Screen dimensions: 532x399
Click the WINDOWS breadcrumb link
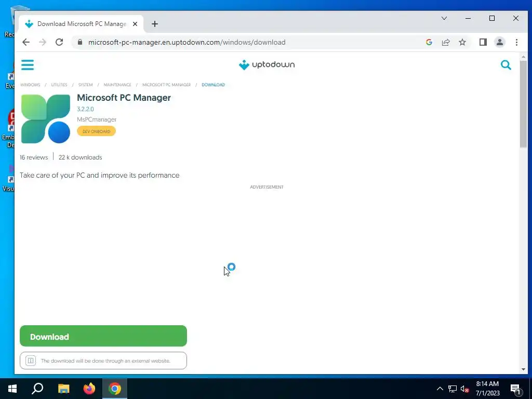pos(30,85)
